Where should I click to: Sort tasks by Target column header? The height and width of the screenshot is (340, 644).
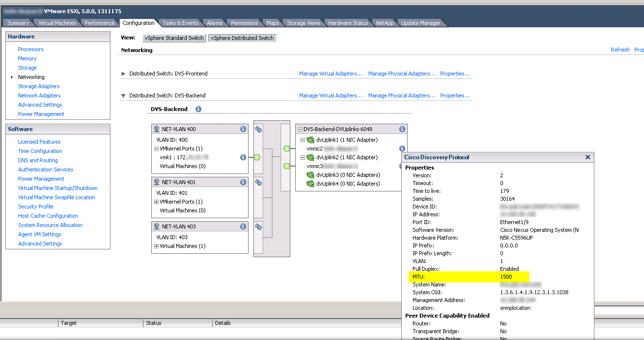click(101, 323)
